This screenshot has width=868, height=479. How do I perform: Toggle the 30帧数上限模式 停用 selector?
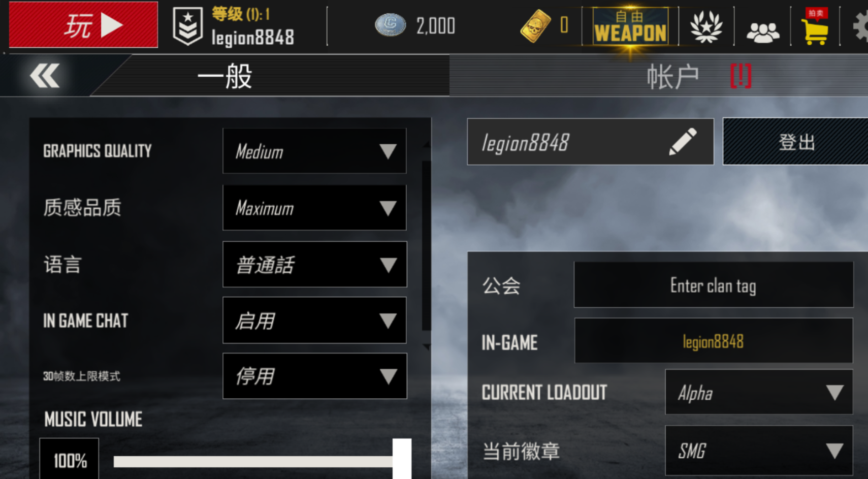tap(314, 376)
